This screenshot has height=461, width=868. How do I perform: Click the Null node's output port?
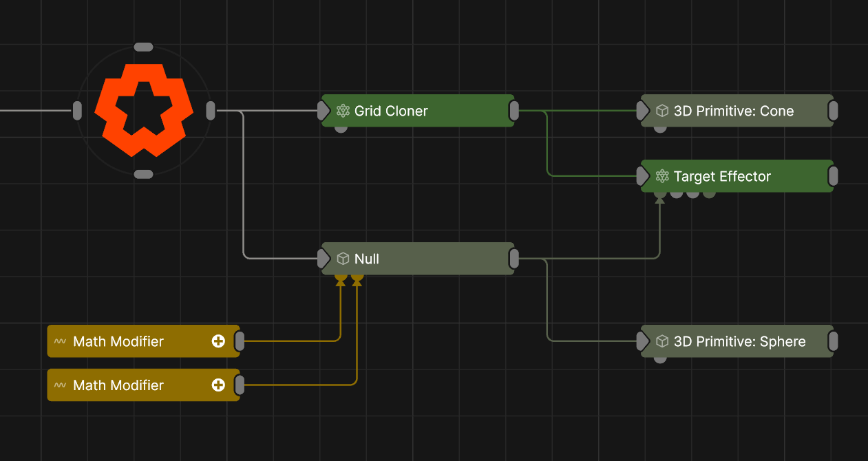point(514,259)
